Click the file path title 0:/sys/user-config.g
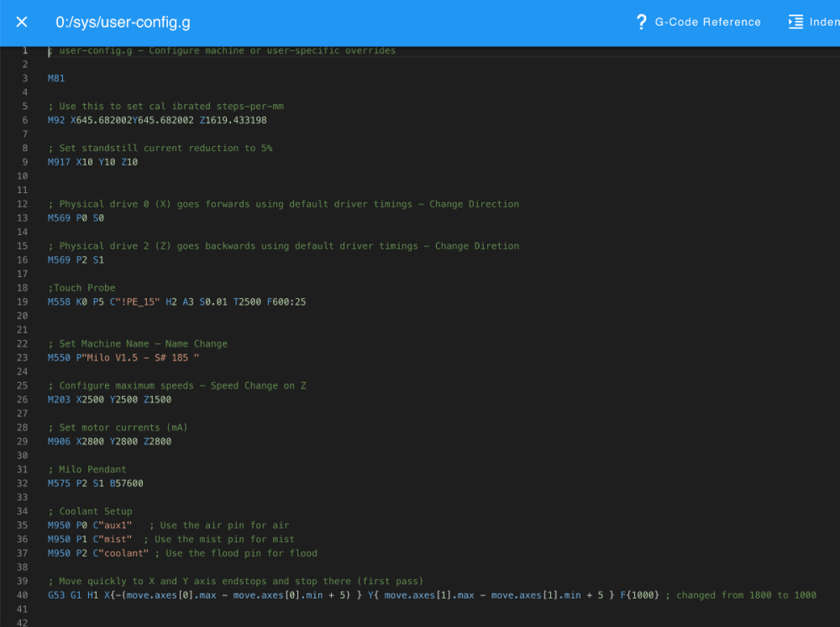Image resolution: width=840 pixels, height=627 pixels. pyautogui.click(x=123, y=22)
